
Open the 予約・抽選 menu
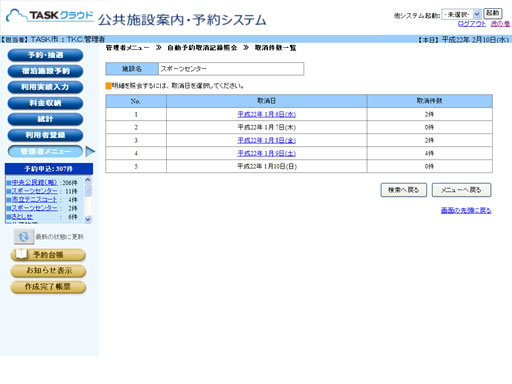click(45, 55)
